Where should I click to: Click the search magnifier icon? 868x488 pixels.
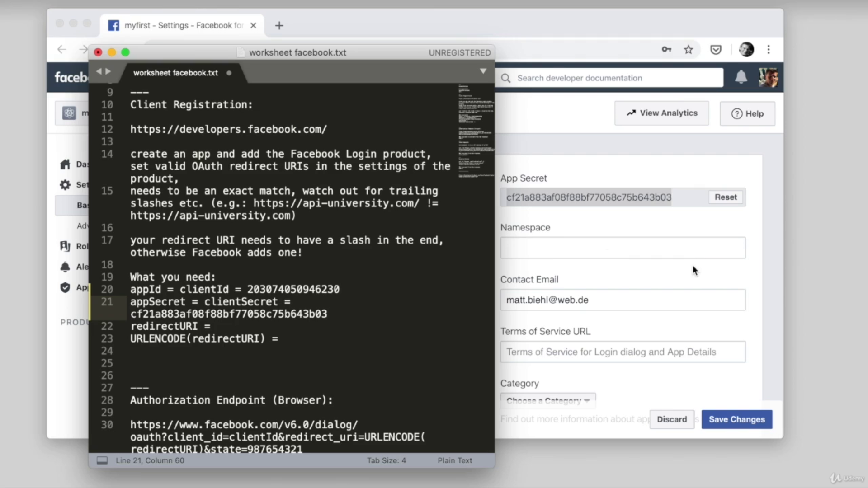click(x=506, y=78)
